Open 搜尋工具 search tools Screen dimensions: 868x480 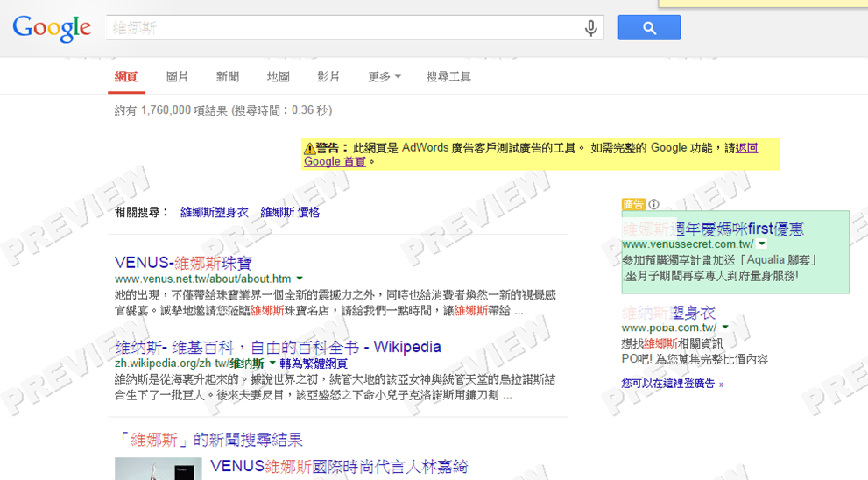coord(448,77)
